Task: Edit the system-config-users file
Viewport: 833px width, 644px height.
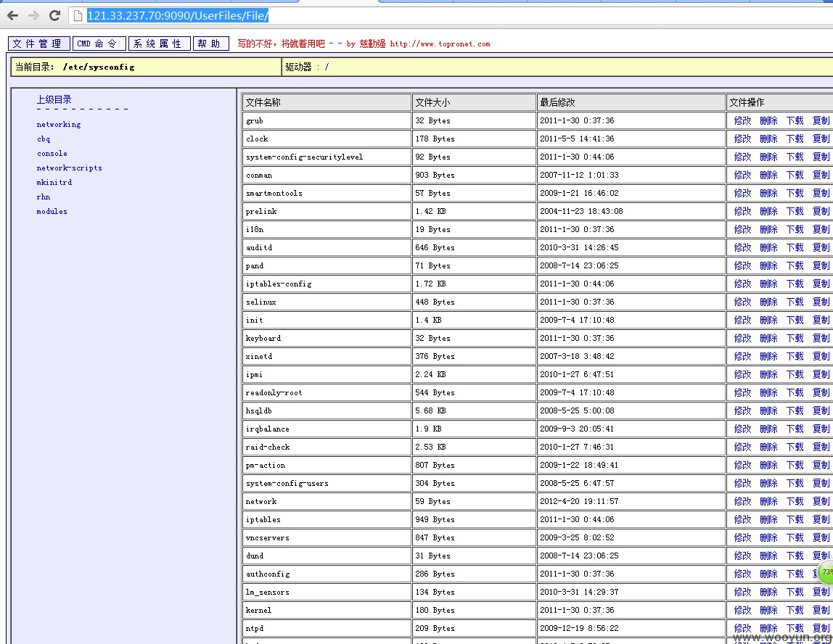Action: click(x=743, y=483)
